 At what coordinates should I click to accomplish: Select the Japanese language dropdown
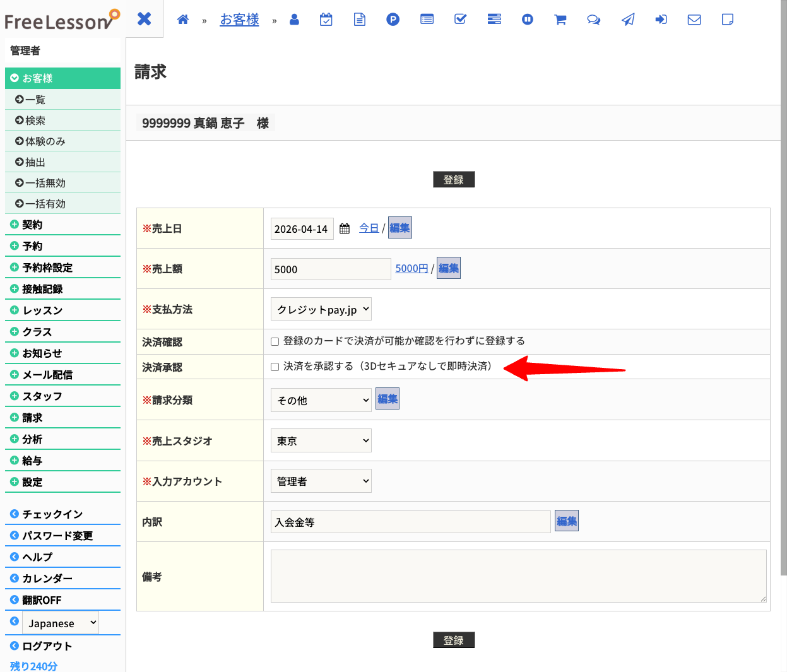61,623
